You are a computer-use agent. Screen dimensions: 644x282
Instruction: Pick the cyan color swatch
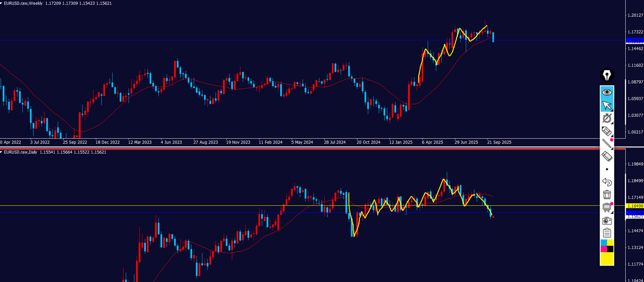[x=604, y=242]
